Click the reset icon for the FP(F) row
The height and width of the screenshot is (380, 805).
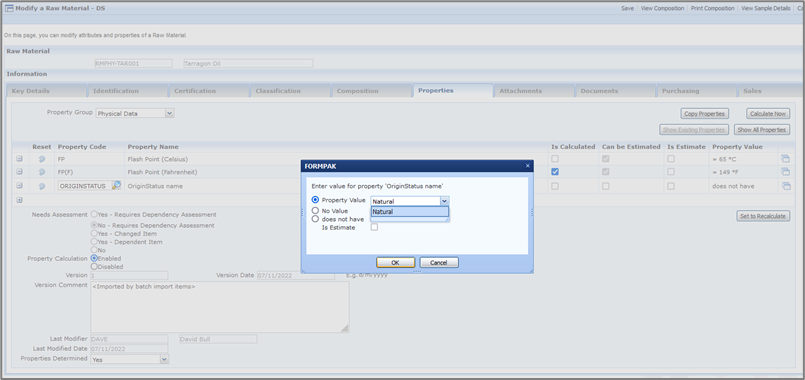point(42,172)
